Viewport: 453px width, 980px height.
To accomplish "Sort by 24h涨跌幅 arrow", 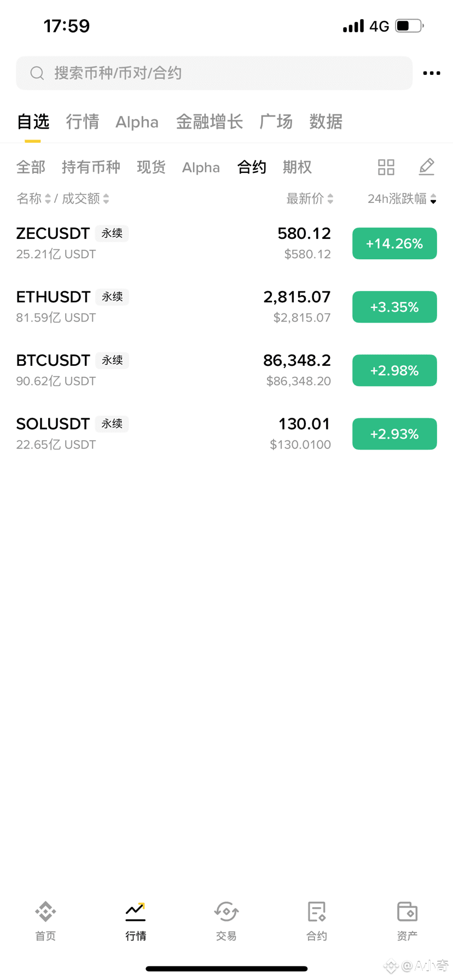I will click(x=433, y=199).
